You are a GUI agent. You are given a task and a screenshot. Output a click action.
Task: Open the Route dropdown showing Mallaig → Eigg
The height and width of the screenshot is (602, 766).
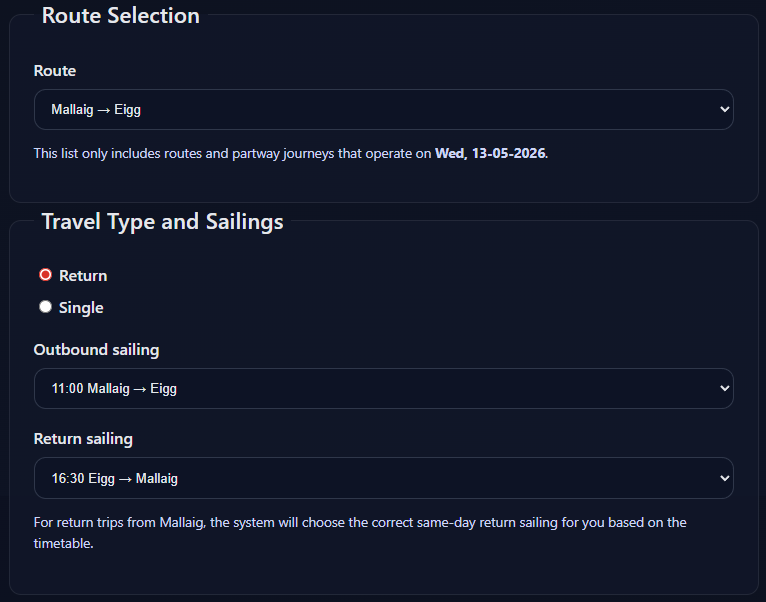383,110
